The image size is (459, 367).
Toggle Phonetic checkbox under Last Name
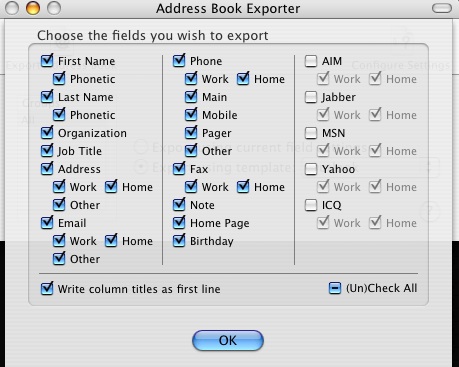pos(59,115)
